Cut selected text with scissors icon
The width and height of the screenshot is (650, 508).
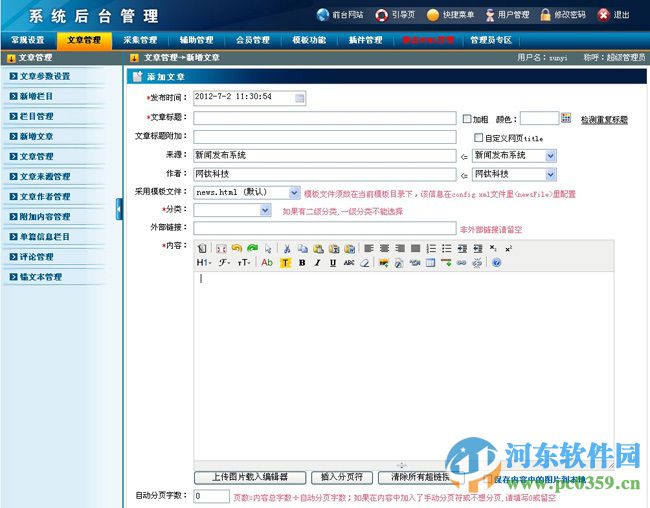(x=287, y=248)
